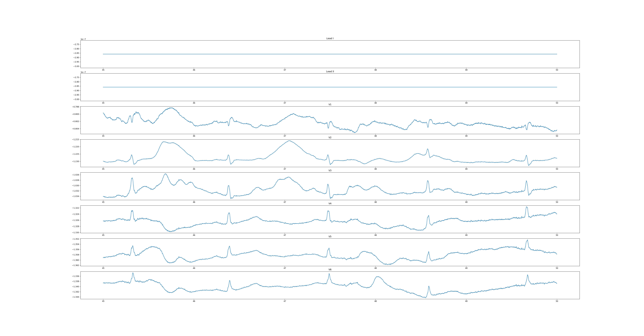Image resolution: width=644 pixels, height=336 pixels.
Task: Click y-axis label -1.326 on V4 plot
Action: [x=75, y=220]
